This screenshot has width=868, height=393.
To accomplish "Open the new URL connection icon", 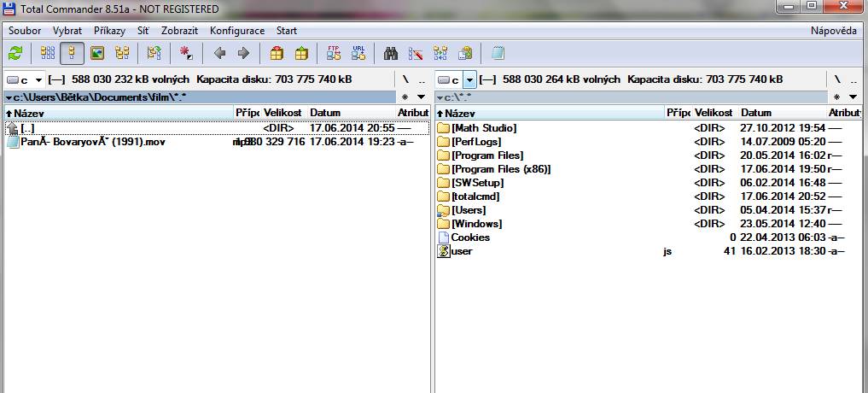I will point(358,53).
